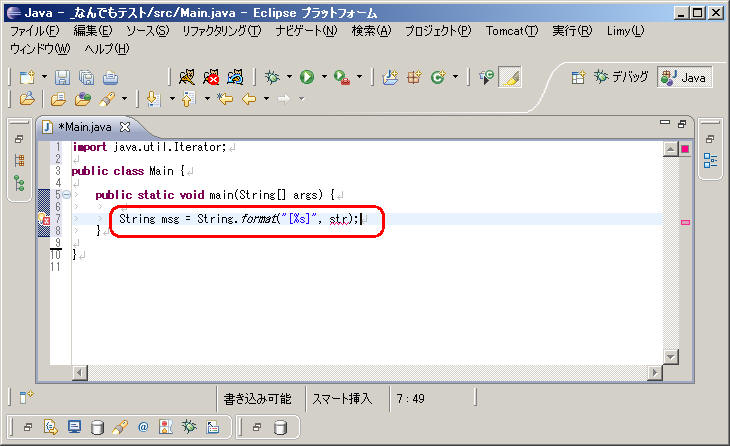730x446 pixels.
Task: Click the green Run button icon
Action: point(307,77)
